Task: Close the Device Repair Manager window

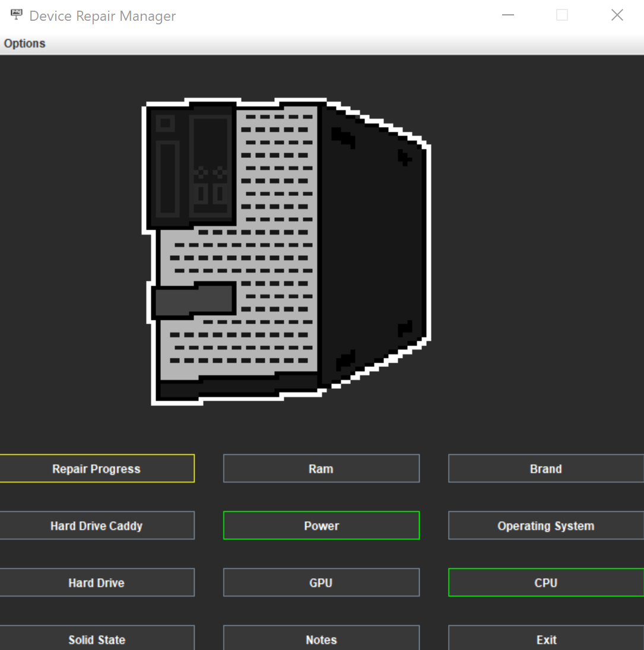Action: [x=617, y=15]
